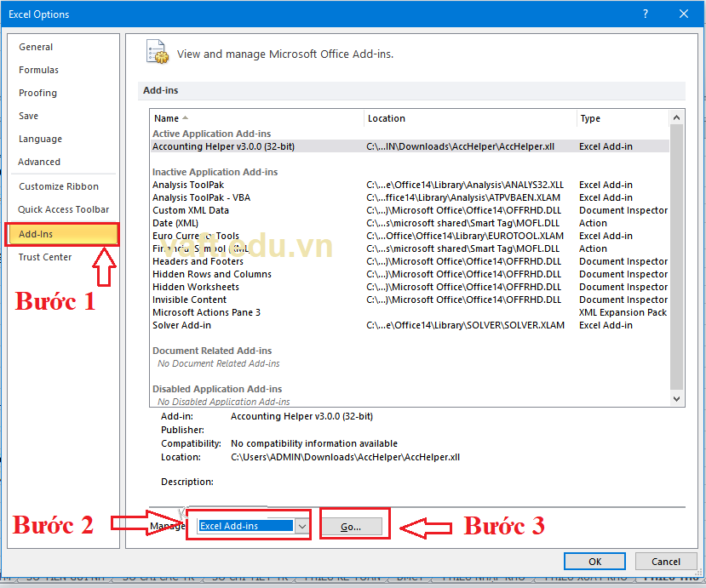
Task: Open the General options category
Action: 36,47
